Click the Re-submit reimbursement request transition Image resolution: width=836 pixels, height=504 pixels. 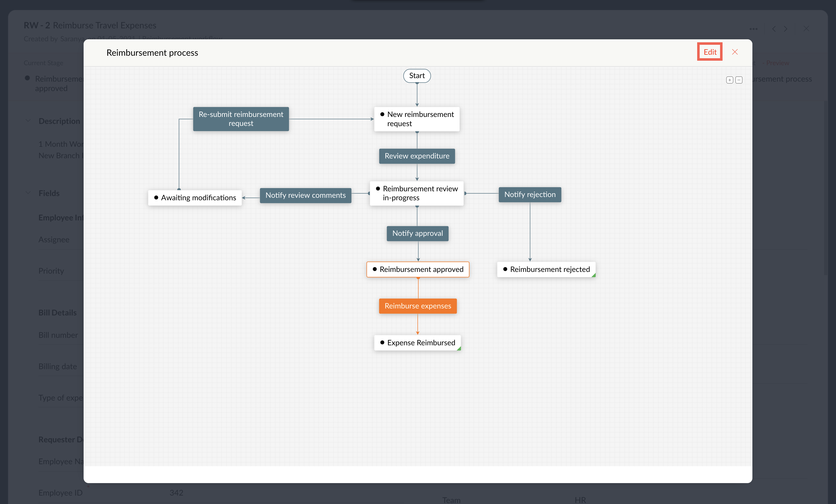pyautogui.click(x=241, y=119)
